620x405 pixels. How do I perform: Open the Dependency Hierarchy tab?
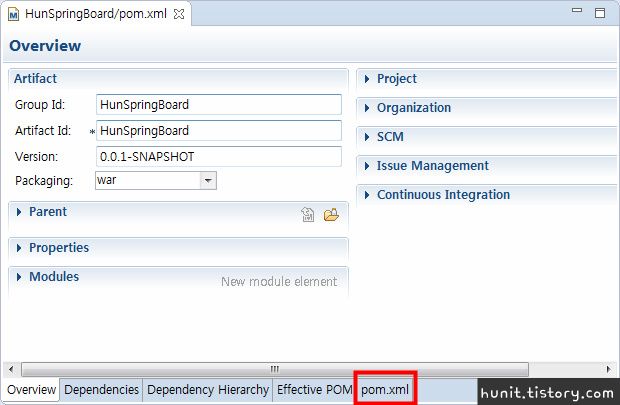tap(208, 390)
